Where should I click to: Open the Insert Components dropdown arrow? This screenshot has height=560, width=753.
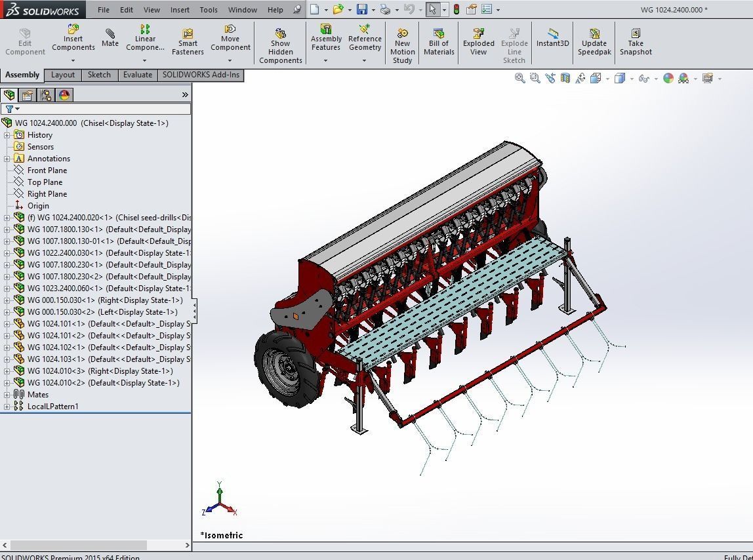(x=73, y=60)
